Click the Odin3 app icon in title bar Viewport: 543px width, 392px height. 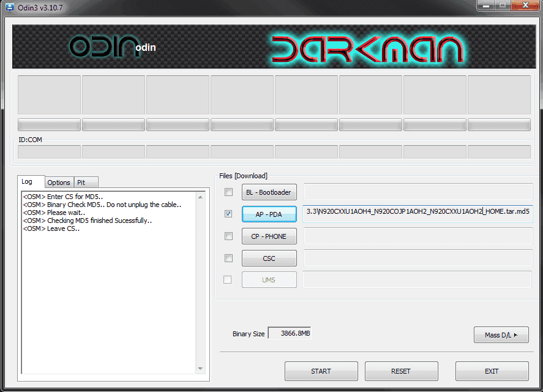(x=10, y=7)
